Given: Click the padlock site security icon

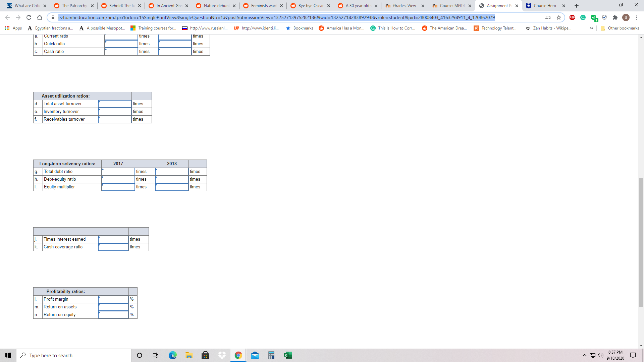Looking at the screenshot, I should pyautogui.click(x=53, y=17).
